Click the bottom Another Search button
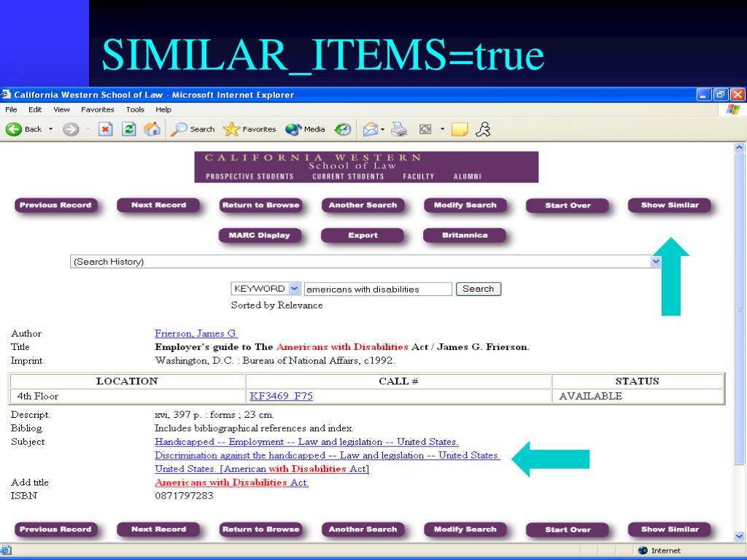This screenshot has width=747, height=560. click(363, 529)
